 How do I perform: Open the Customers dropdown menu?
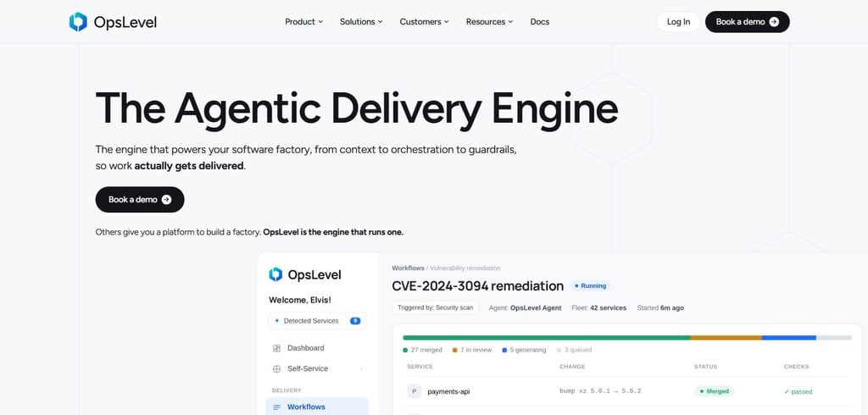coord(425,21)
